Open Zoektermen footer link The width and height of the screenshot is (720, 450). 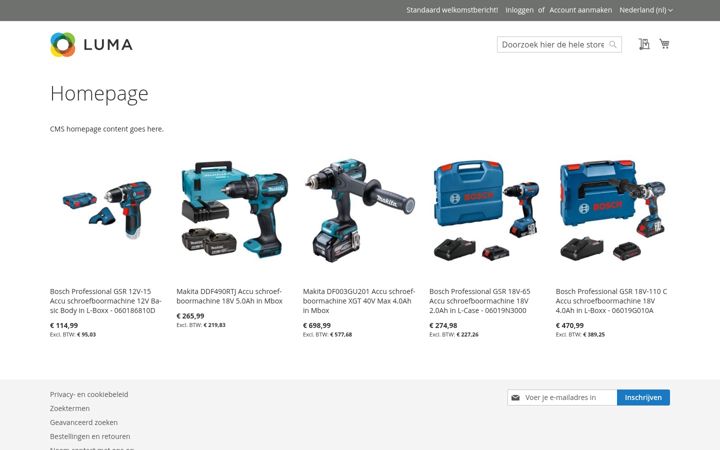[x=70, y=408]
